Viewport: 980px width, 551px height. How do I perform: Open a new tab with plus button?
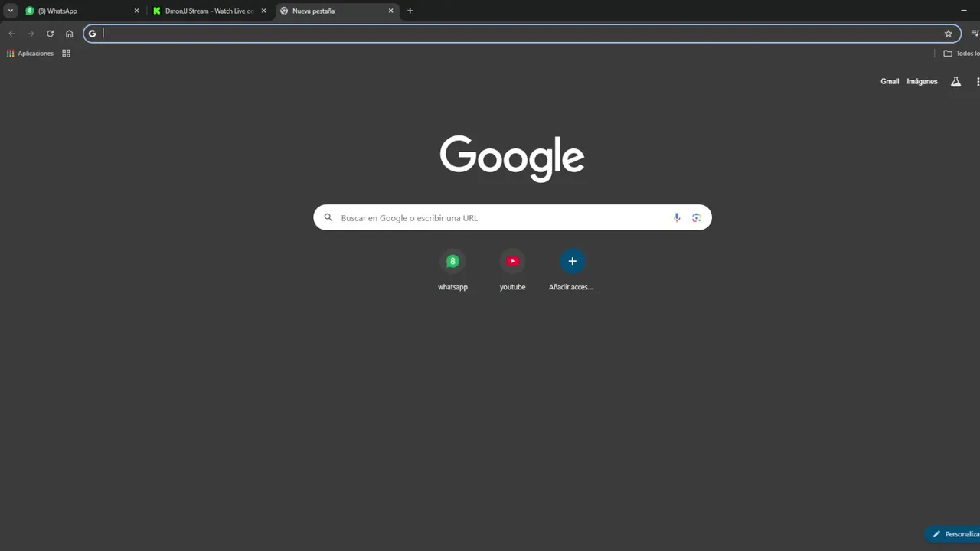pyautogui.click(x=410, y=11)
